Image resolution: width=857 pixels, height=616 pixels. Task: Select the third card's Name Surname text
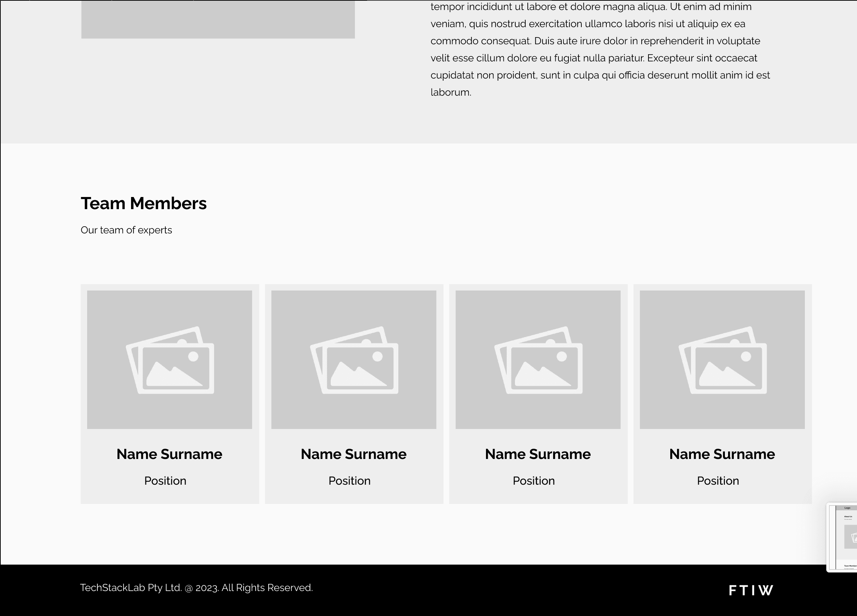pos(538,454)
